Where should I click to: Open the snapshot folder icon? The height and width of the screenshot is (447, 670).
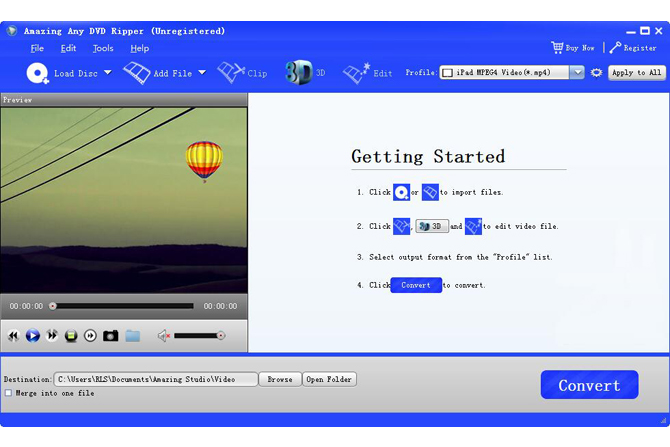click(132, 336)
